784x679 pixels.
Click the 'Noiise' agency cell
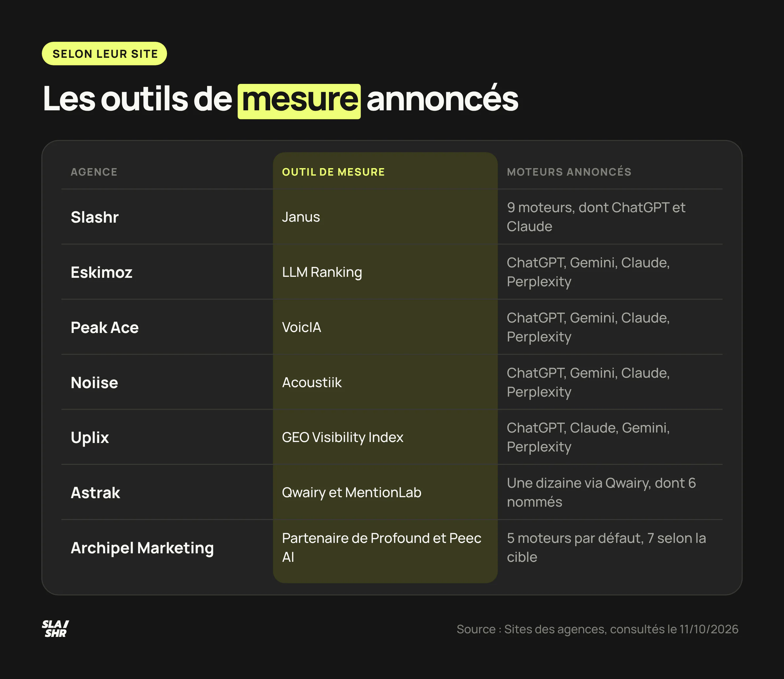point(94,382)
